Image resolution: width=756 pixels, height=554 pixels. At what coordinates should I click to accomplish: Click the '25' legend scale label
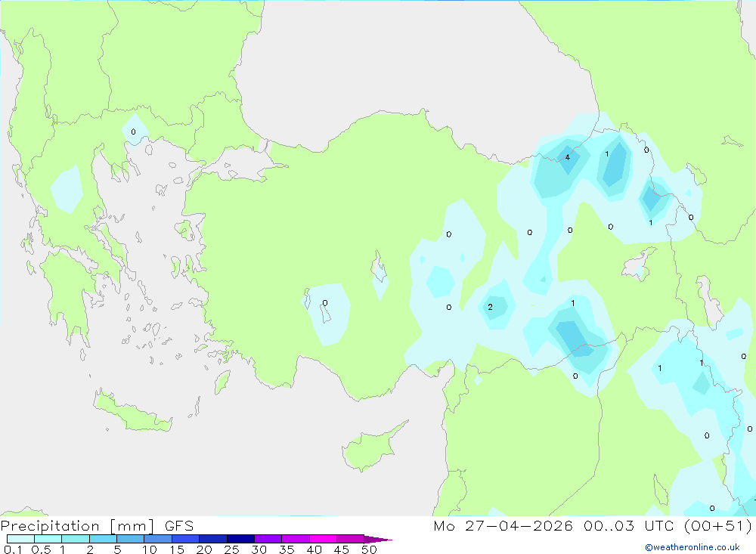(232, 549)
